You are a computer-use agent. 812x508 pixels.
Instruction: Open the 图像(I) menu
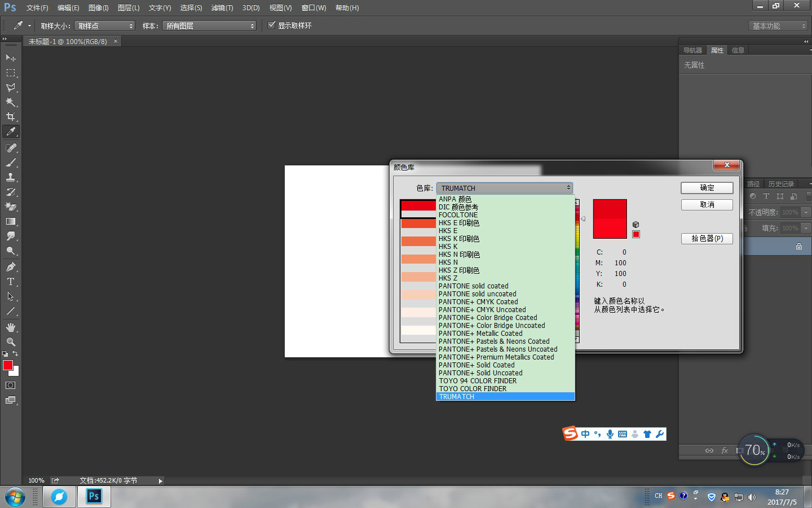[x=98, y=8]
